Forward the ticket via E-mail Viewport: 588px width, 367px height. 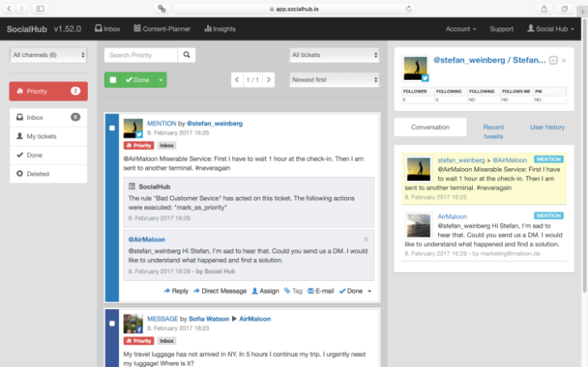[x=321, y=291]
